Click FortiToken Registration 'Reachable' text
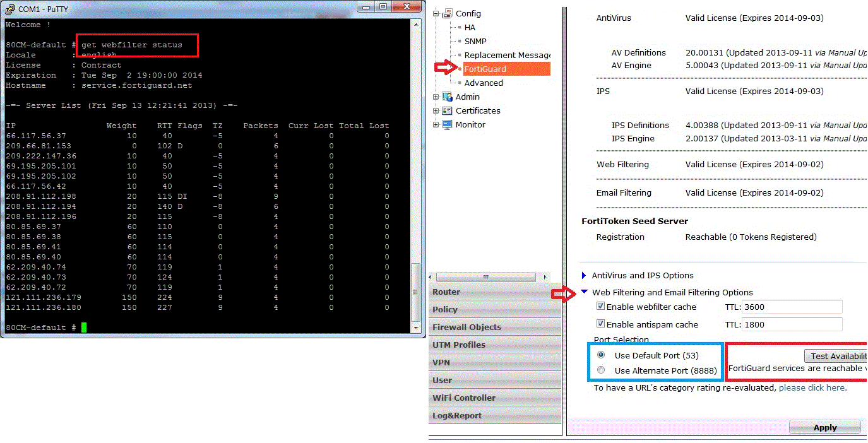Viewport: 868px width, 443px height. pos(751,237)
